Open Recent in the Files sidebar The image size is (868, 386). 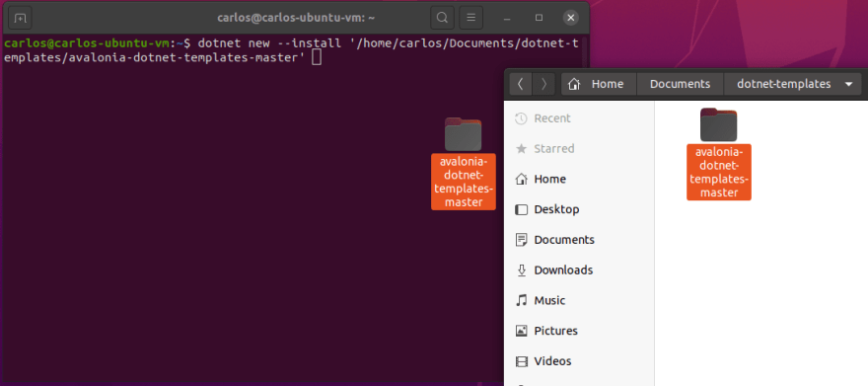[579, 118]
